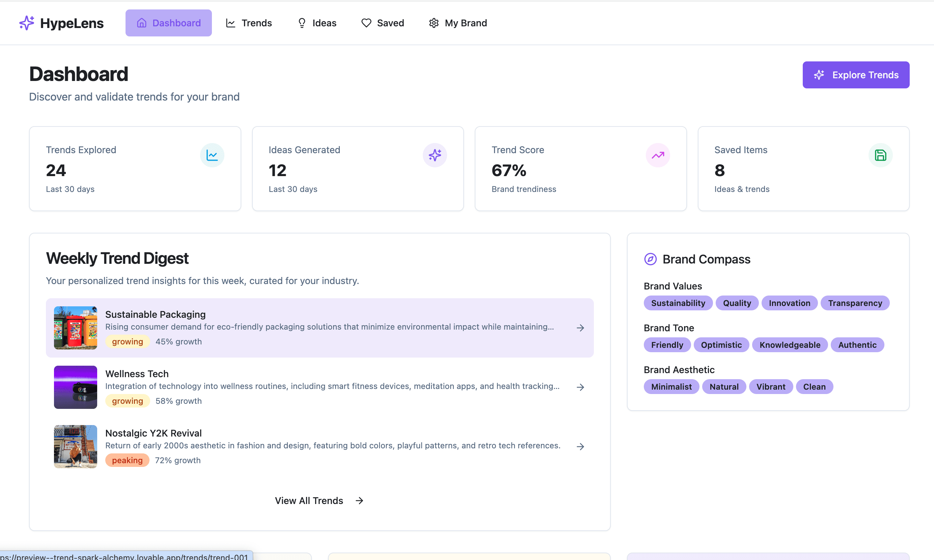Viewport: 934px width, 560px height.
Task: Select the Wellness Tech thumbnail image
Action: [76, 387]
